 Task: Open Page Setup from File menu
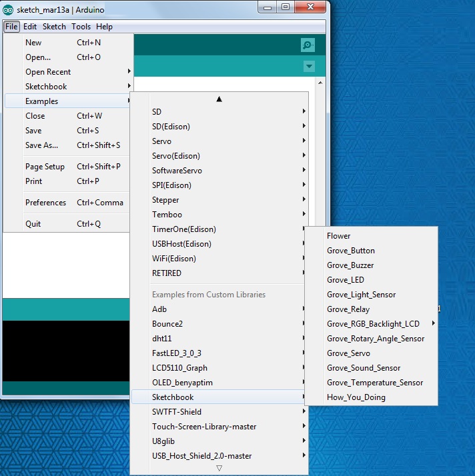coord(67,167)
